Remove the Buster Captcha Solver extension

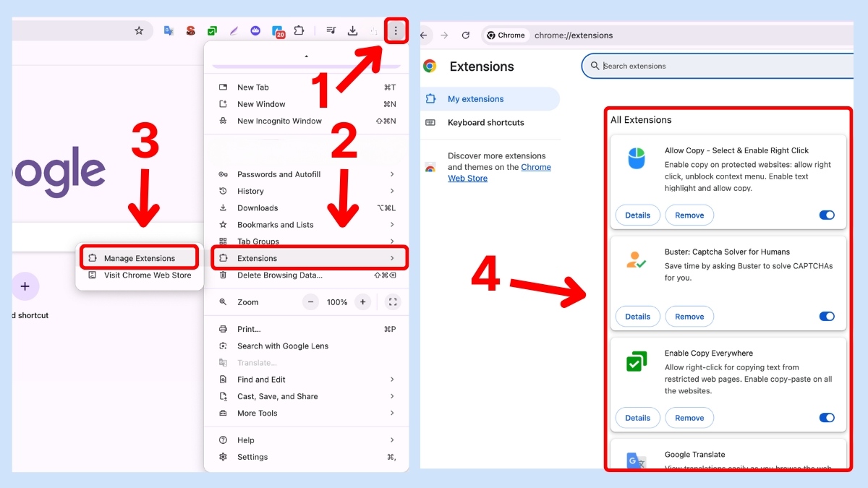pyautogui.click(x=689, y=316)
